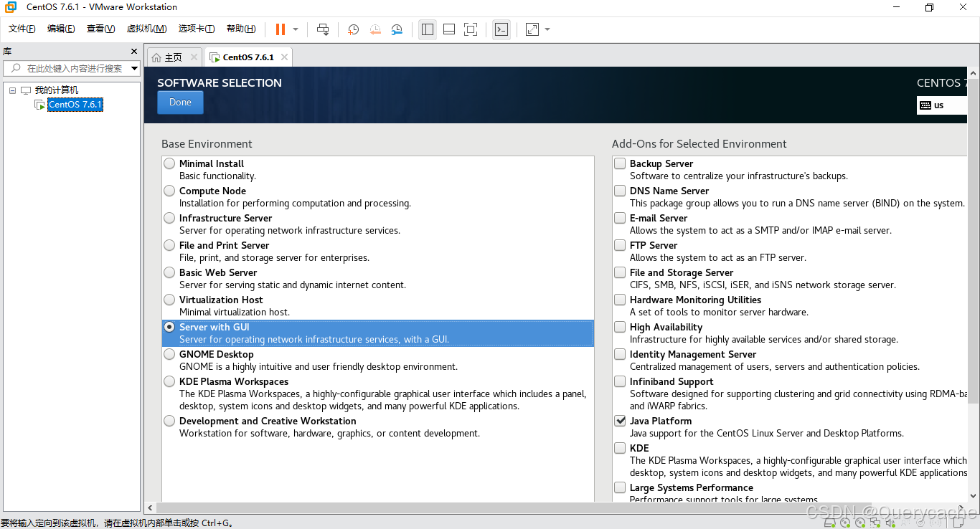Image resolution: width=980 pixels, height=529 pixels.
Task: Open the library search filter dropdown
Action: pos(134,68)
